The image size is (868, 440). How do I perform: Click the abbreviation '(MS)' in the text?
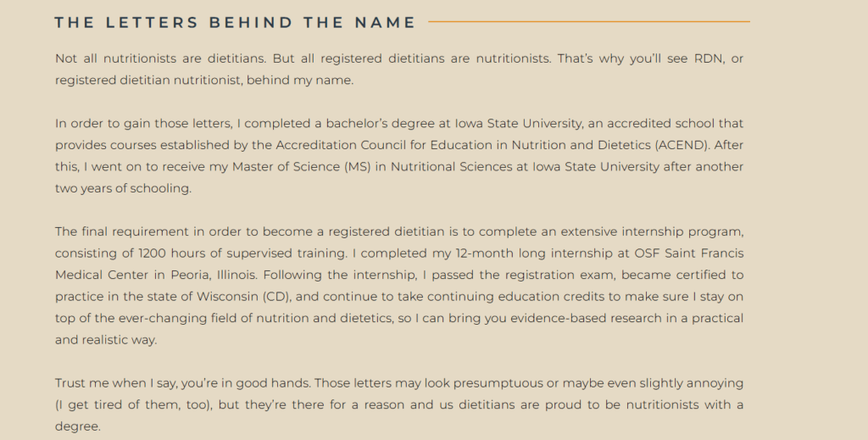pos(357,167)
